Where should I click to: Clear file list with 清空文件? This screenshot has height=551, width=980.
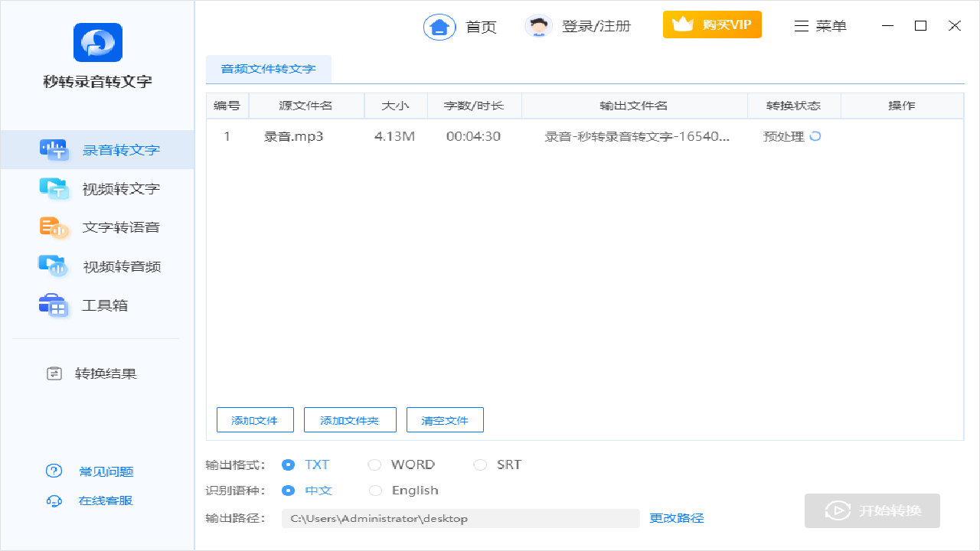[445, 419]
